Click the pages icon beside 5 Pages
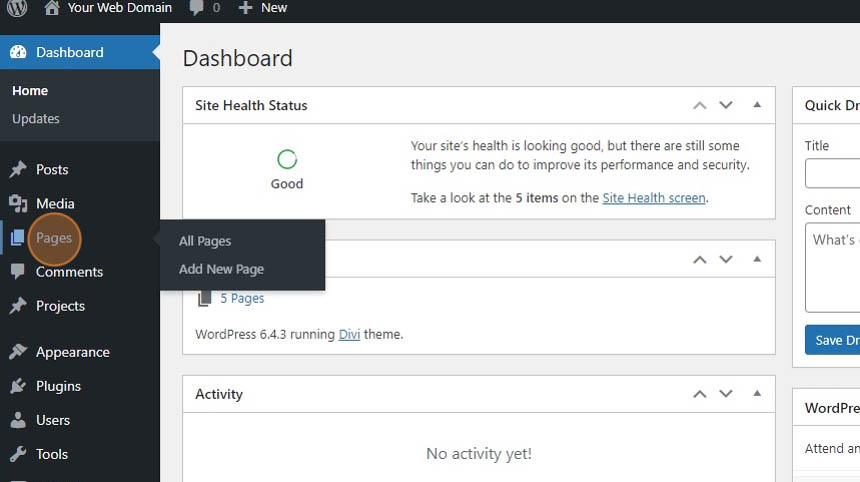 [204, 299]
